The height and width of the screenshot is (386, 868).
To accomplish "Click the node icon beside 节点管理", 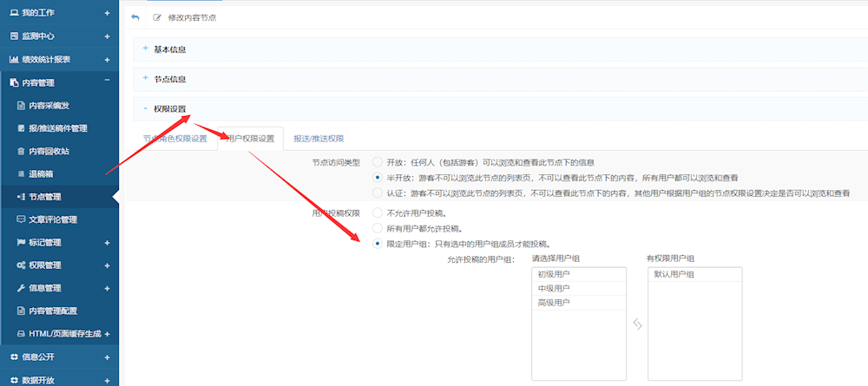I will [21, 196].
